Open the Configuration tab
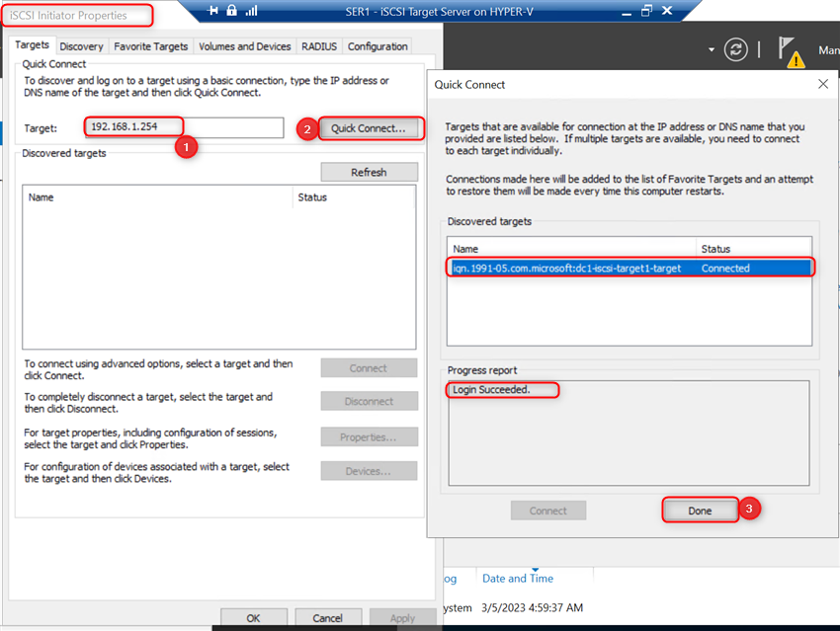The height and width of the screenshot is (631, 840). (379, 45)
